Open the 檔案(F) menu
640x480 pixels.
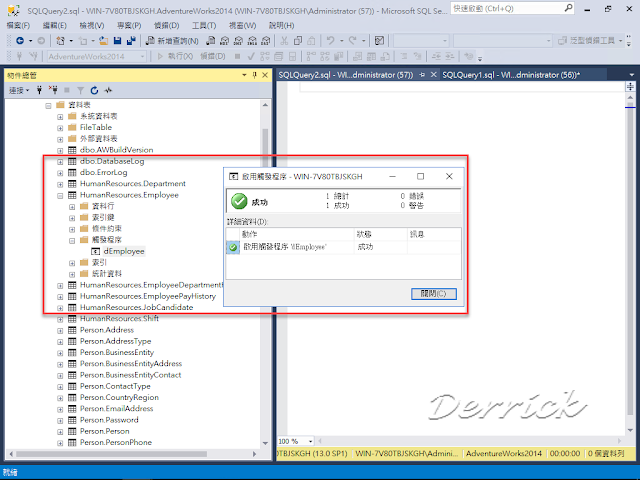pyautogui.click(x=18, y=25)
